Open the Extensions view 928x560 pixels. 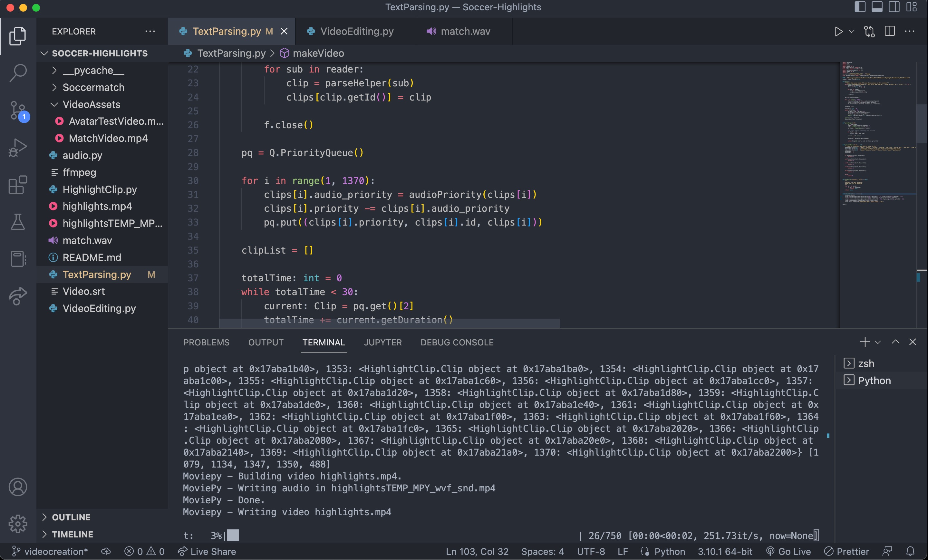point(18,185)
